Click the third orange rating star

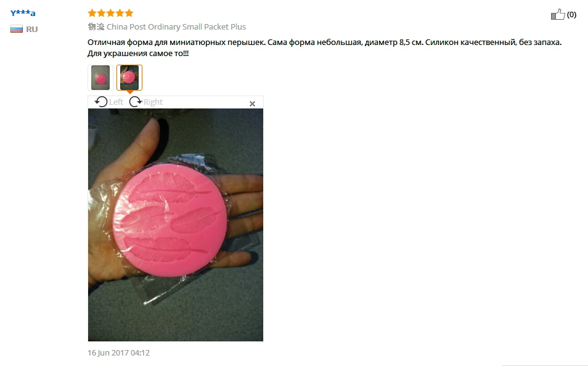tap(110, 13)
